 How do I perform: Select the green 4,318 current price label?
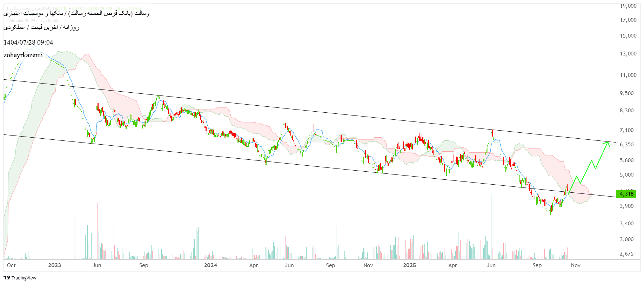coord(626,194)
